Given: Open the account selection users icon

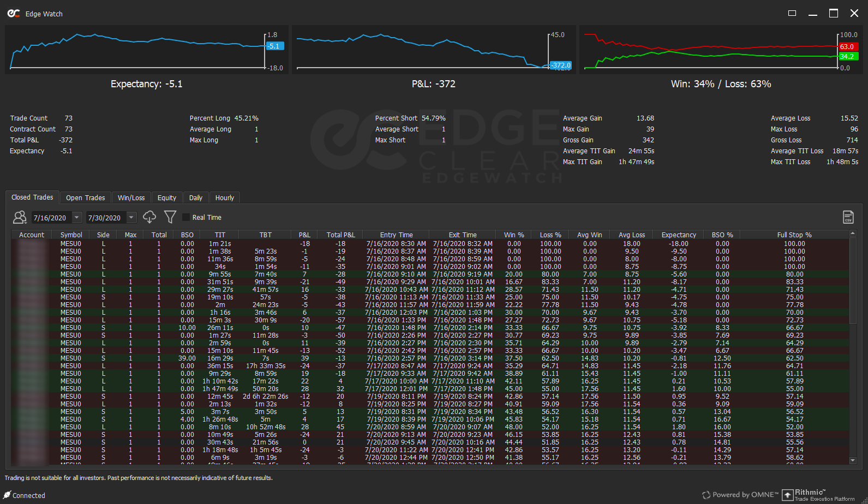Looking at the screenshot, I should point(20,217).
